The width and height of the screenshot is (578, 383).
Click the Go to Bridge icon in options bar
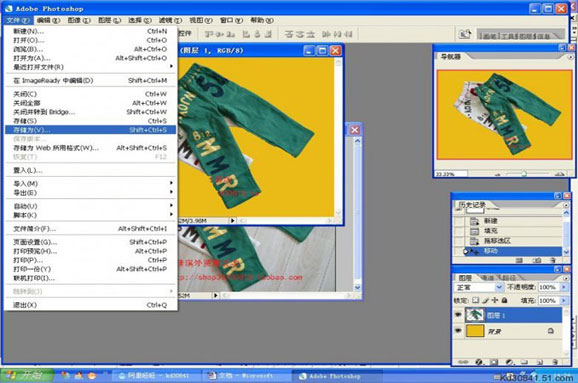tap(464, 34)
